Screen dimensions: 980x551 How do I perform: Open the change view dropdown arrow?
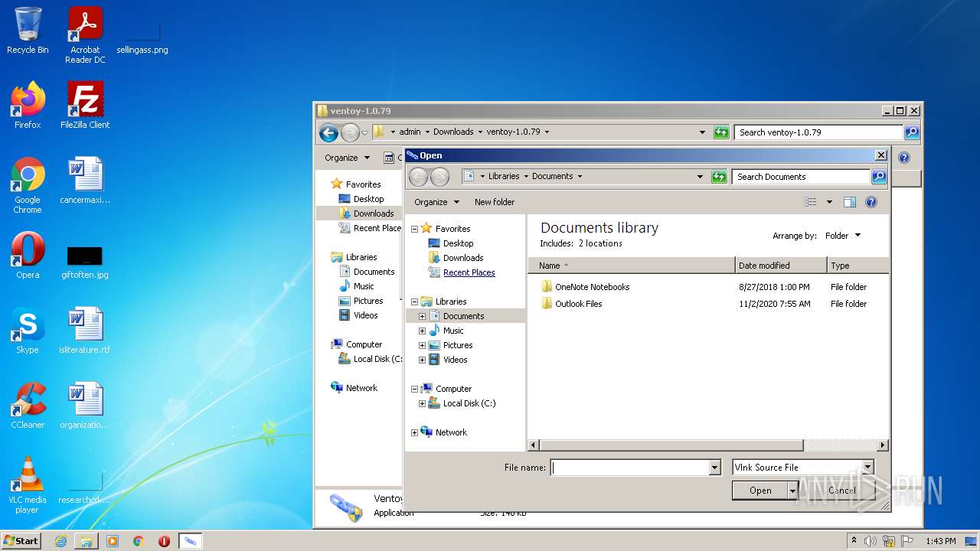[829, 202]
